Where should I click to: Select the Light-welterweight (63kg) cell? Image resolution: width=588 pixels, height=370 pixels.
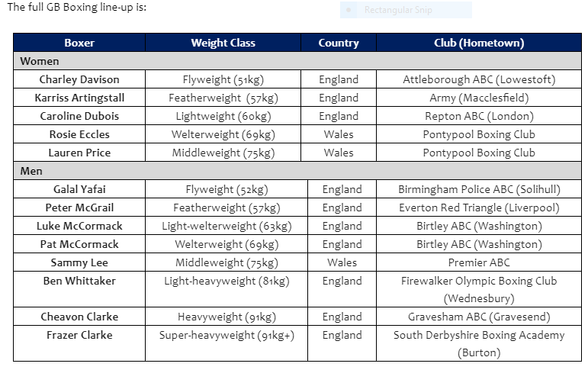(x=227, y=226)
